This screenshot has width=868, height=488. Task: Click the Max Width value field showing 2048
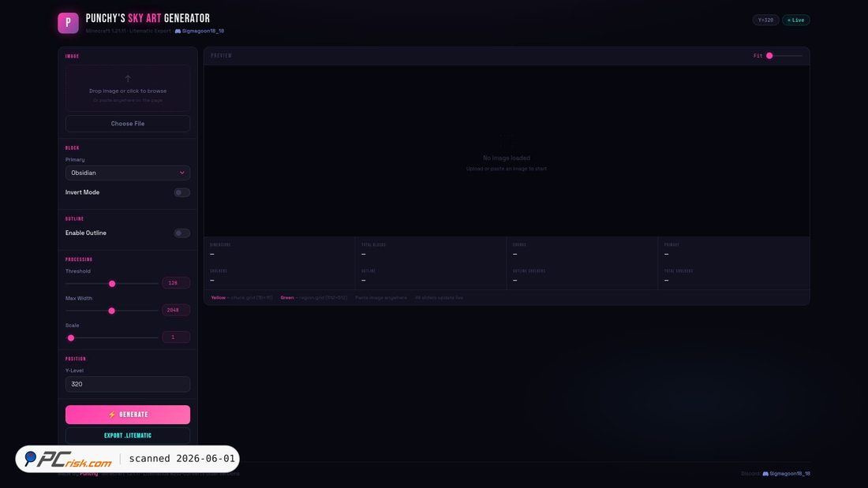click(x=176, y=310)
